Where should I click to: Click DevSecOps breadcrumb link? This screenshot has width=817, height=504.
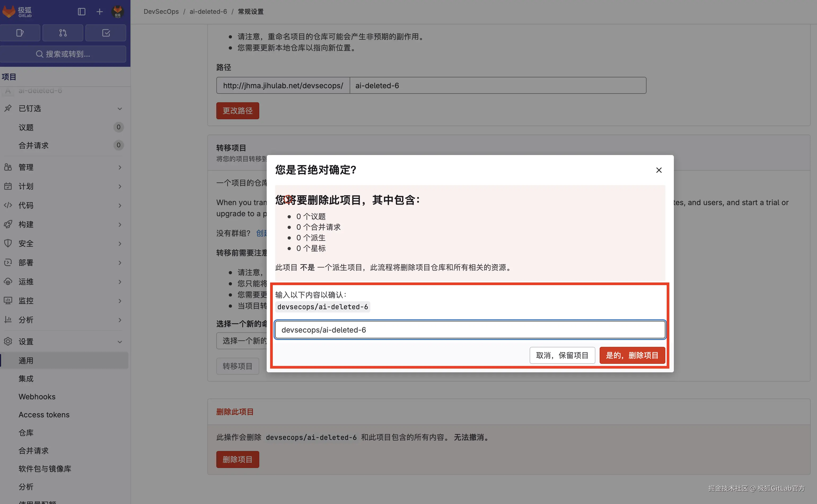tap(161, 11)
